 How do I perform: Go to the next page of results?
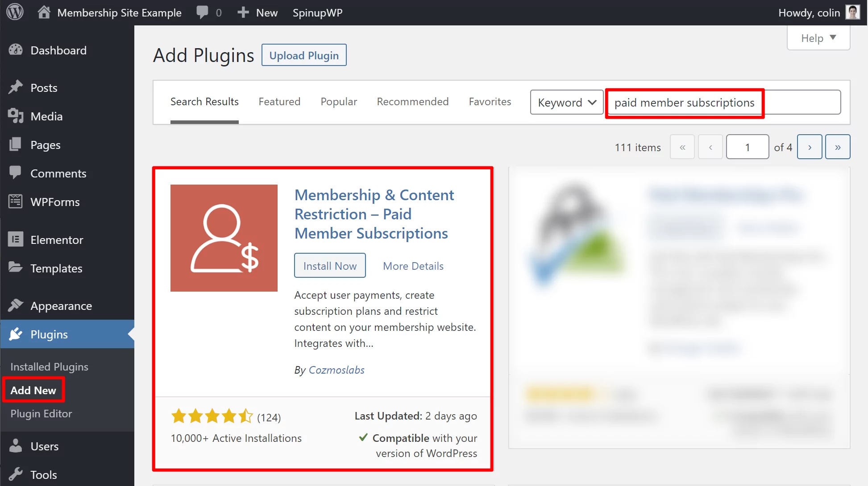810,147
